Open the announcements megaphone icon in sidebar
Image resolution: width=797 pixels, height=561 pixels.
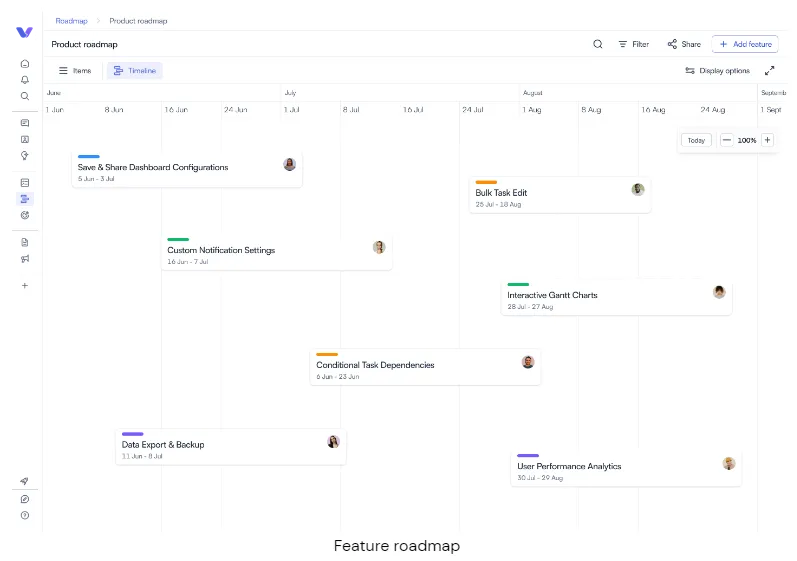coord(24,259)
